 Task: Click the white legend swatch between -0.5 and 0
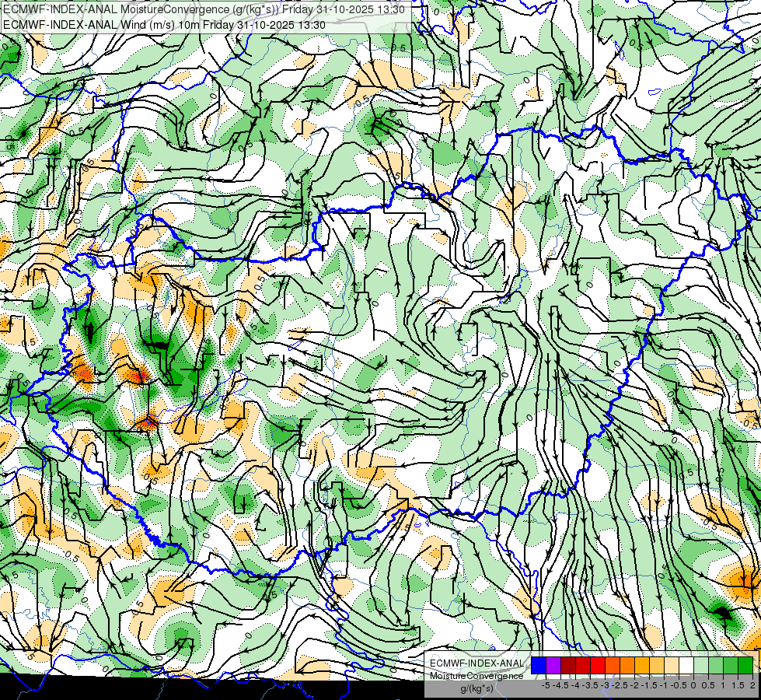click(686, 666)
